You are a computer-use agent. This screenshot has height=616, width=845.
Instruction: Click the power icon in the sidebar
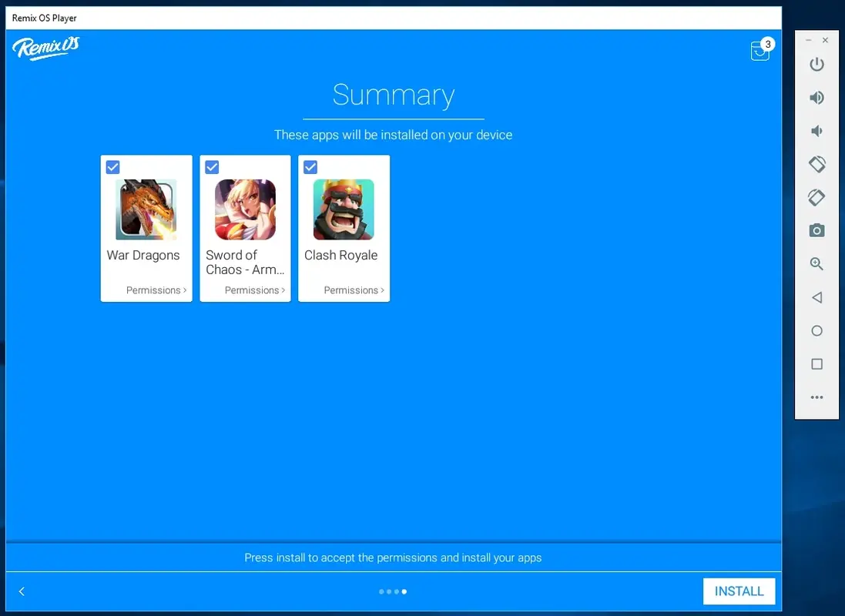point(816,65)
